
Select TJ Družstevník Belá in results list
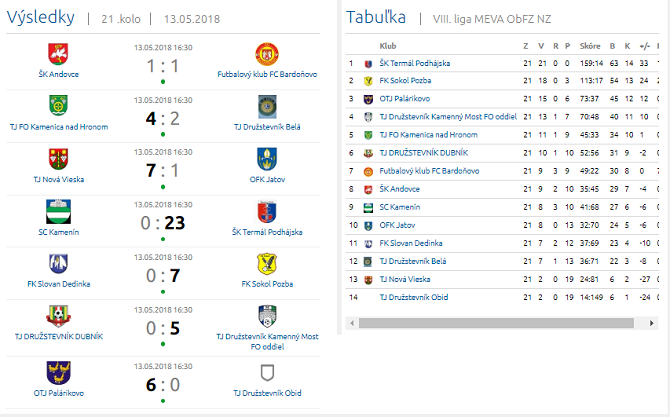click(266, 127)
